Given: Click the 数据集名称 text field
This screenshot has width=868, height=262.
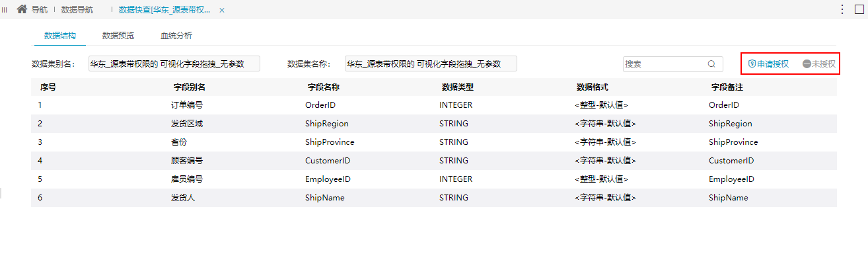Looking at the screenshot, I should pos(431,64).
